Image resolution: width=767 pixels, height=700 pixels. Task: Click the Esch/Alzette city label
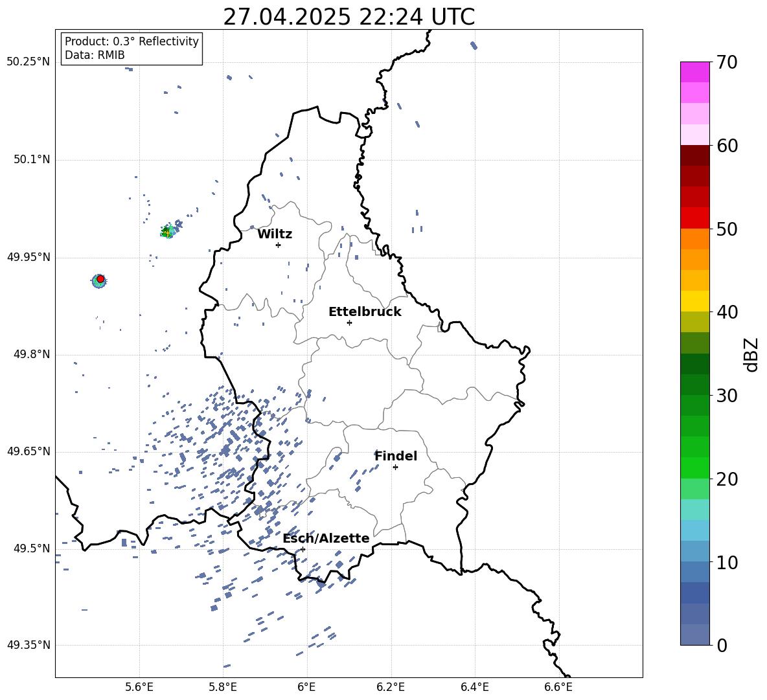(x=326, y=538)
